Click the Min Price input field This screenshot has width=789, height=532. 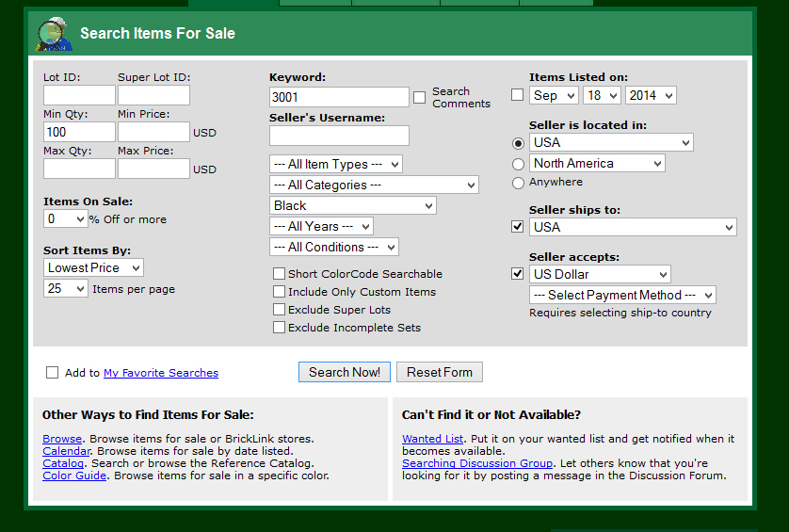pyautogui.click(x=154, y=132)
